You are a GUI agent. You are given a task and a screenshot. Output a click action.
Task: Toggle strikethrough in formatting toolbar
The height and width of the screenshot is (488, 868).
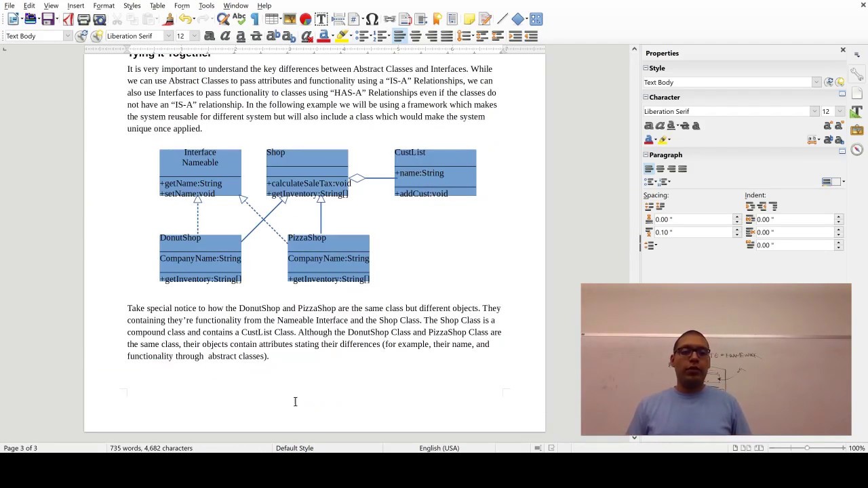[x=256, y=36]
